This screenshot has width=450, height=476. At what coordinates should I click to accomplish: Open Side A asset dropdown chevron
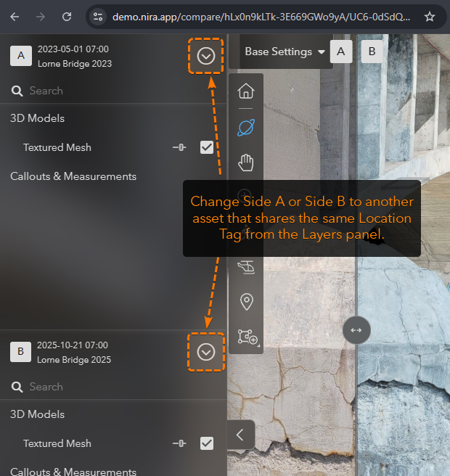point(206,56)
